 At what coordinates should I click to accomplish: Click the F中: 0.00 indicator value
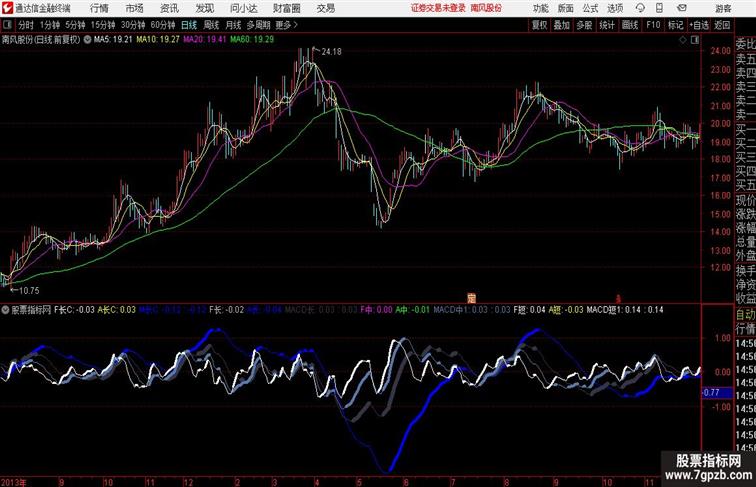[377, 310]
